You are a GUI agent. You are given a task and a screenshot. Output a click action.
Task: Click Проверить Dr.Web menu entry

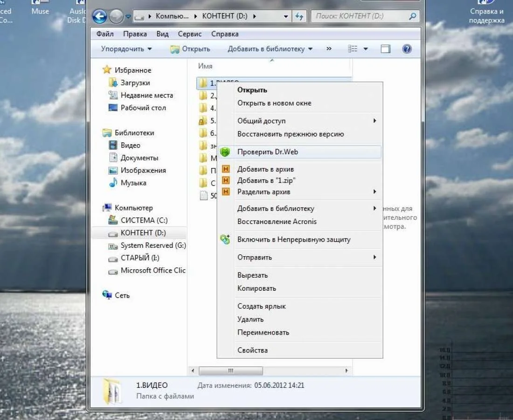300,152
